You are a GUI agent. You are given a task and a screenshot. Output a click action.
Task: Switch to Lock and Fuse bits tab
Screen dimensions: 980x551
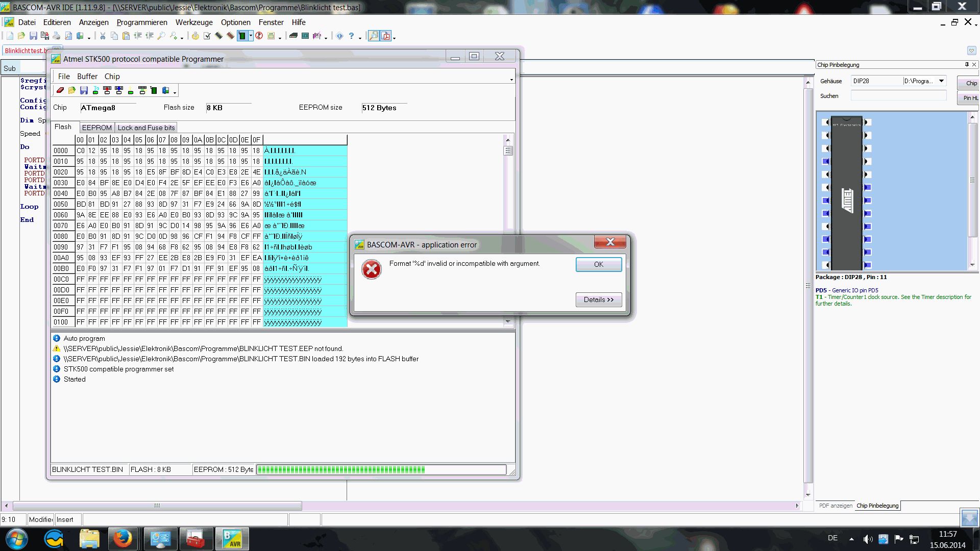(x=146, y=128)
